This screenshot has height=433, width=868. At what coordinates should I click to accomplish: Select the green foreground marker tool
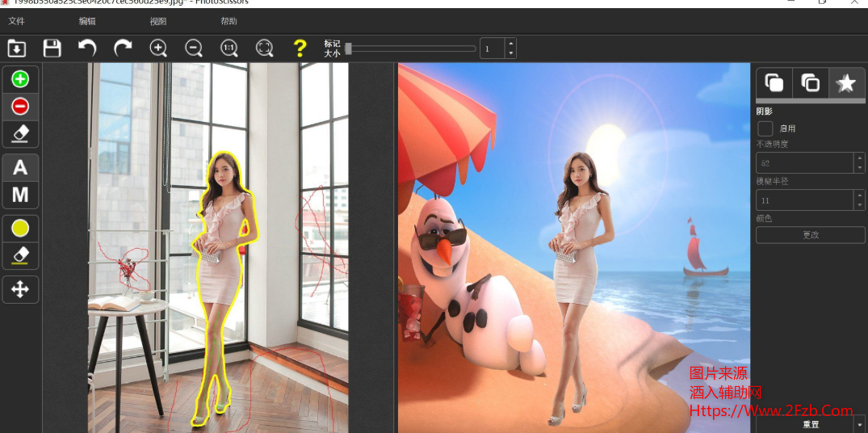(x=20, y=79)
